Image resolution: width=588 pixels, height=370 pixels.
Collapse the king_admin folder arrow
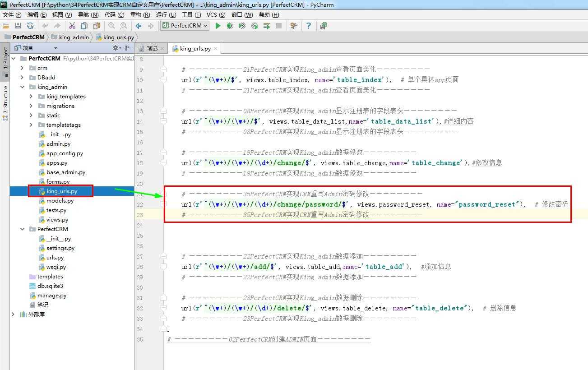click(22, 87)
